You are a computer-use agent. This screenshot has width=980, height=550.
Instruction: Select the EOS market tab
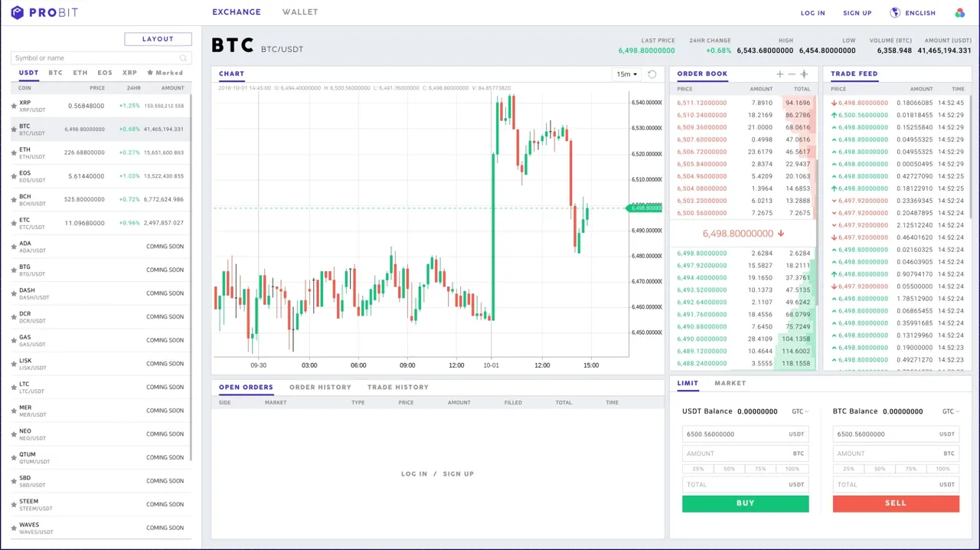tap(105, 73)
